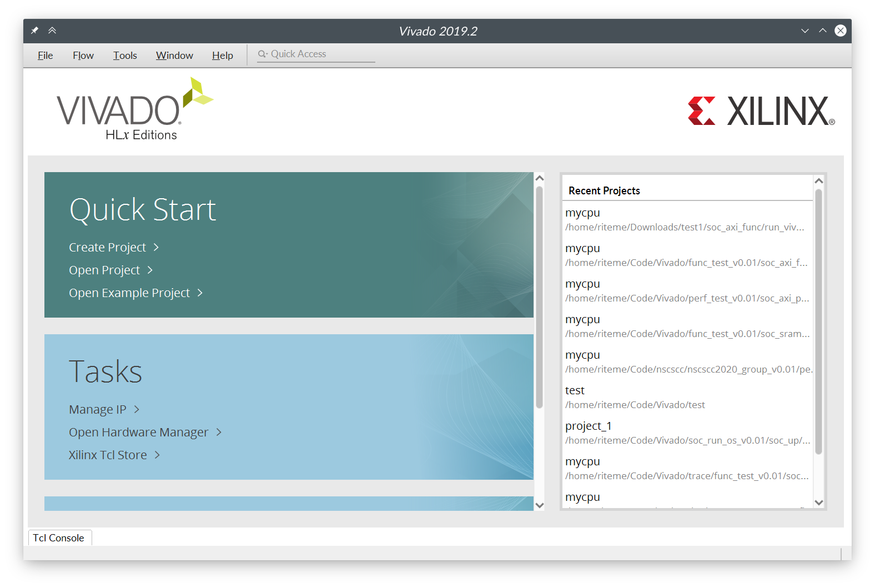Maximize the Vivado window with up chevron

tap(823, 31)
